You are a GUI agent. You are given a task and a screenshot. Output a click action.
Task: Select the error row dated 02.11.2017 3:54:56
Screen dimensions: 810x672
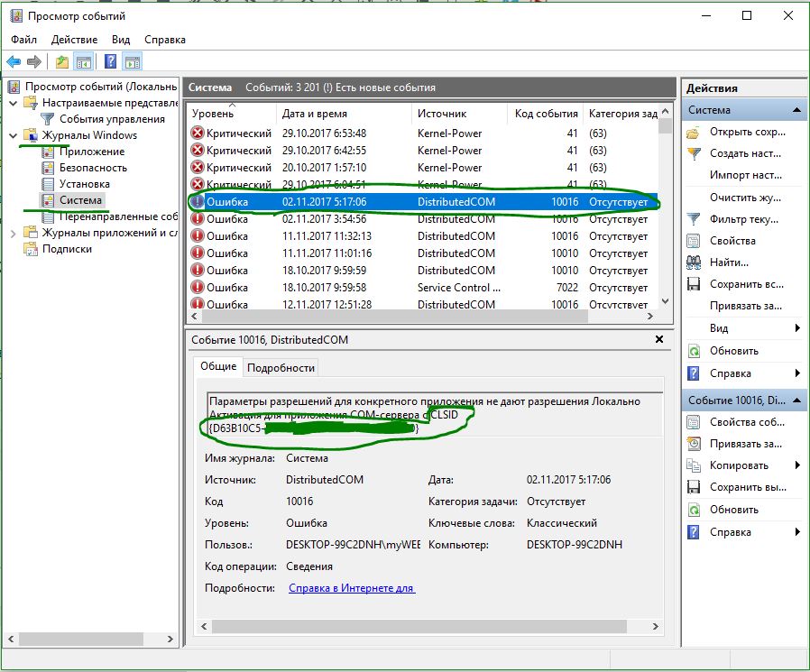(423, 219)
